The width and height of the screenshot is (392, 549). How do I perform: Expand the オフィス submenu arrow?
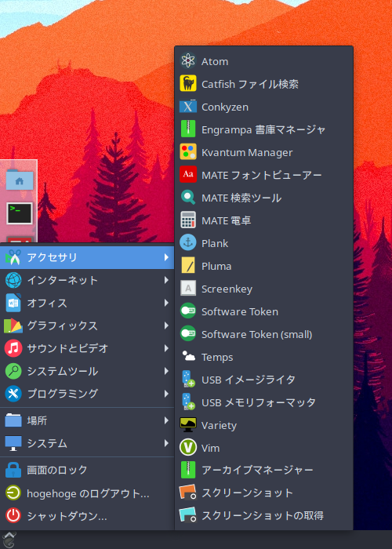166,303
